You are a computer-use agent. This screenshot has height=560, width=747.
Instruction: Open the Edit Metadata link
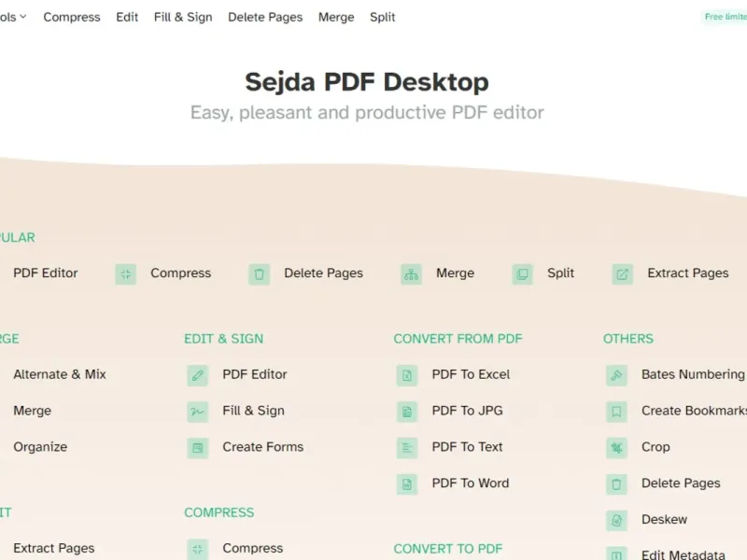684,554
